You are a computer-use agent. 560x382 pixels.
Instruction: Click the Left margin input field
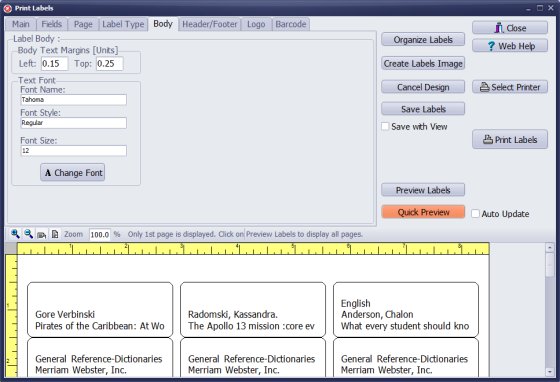click(x=54, y=64)
